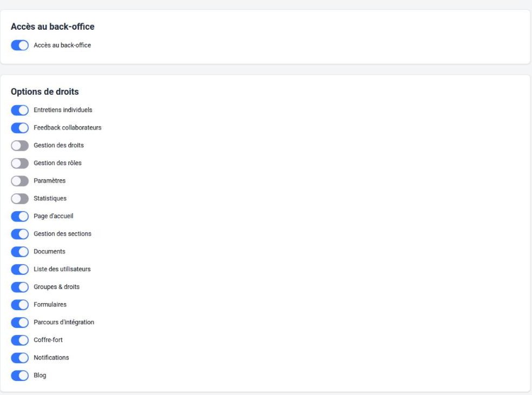Click the Liste des utilisateurs label text

click(62, 269)
